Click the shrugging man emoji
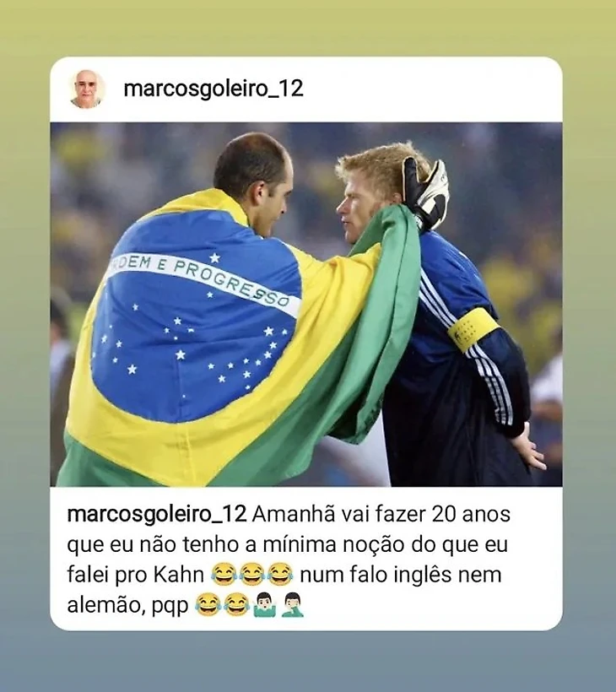Screen dimensions: 616x692 265,604
